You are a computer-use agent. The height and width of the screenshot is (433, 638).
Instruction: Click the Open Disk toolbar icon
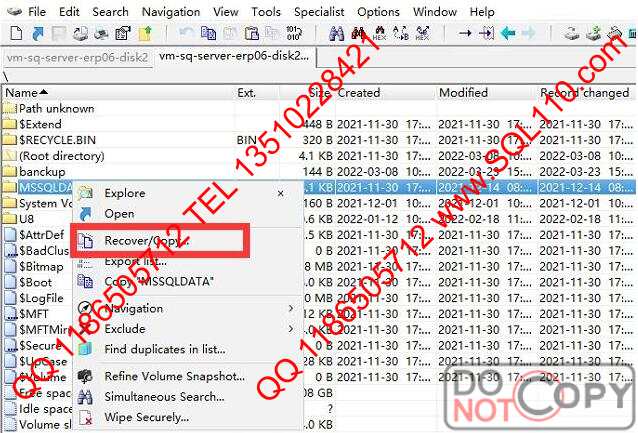pos(570,34)
